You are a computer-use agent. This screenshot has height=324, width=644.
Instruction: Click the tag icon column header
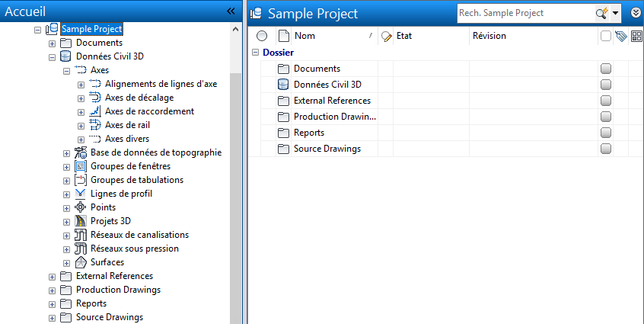click(x=620, y=36)
